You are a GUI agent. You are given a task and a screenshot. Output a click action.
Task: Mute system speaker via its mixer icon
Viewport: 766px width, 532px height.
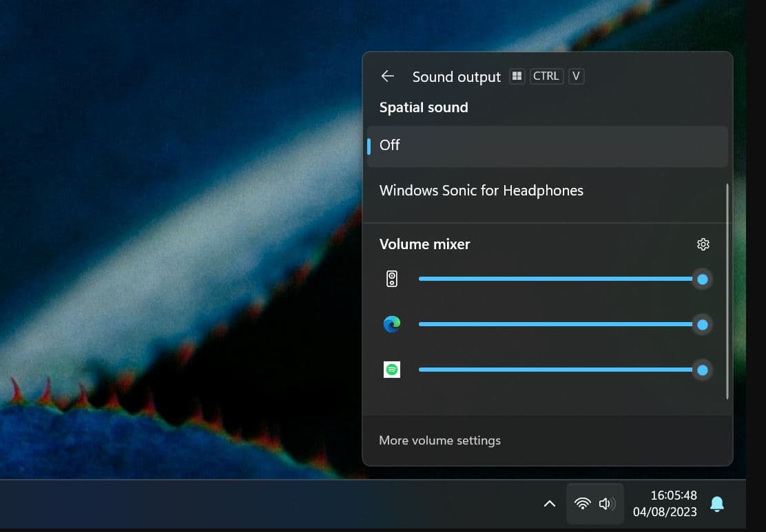391,279
